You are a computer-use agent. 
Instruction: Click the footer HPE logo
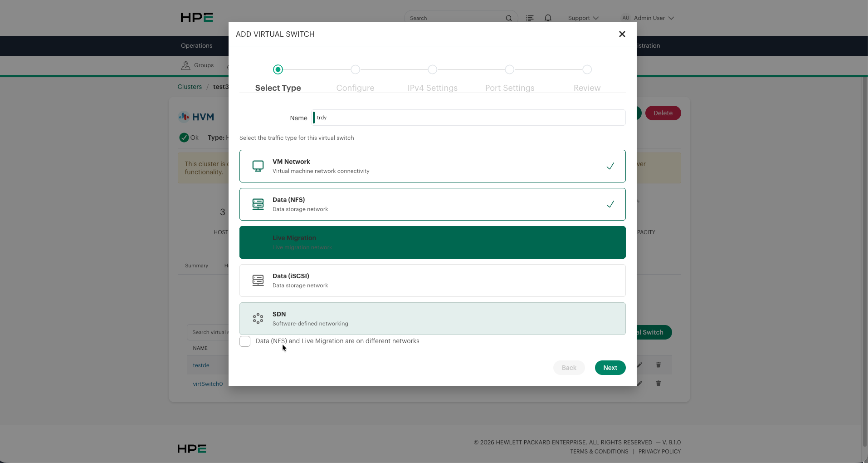[192, 448]
